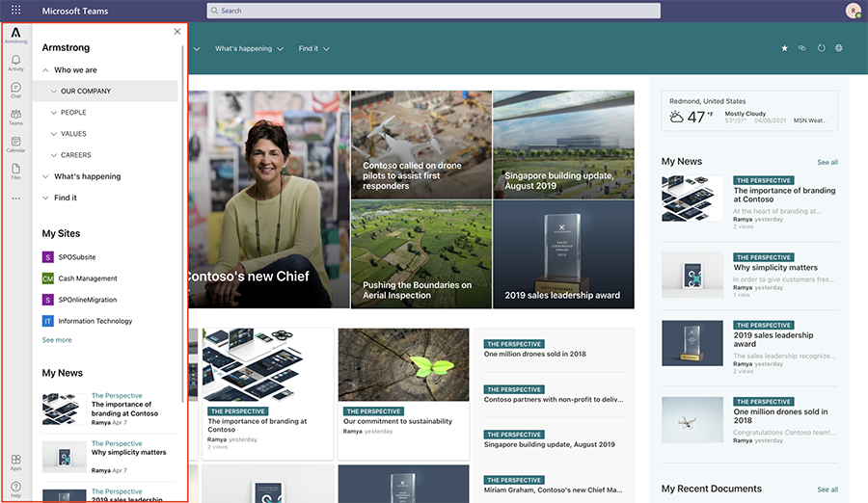
Task: Open Miriam Graham new Chief headline
Action: pos(553,490)
